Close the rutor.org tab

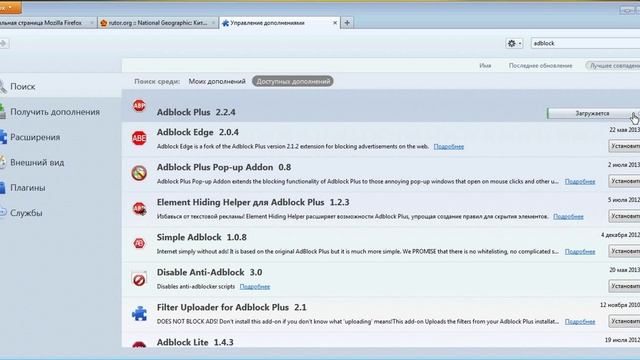[213, 23]
